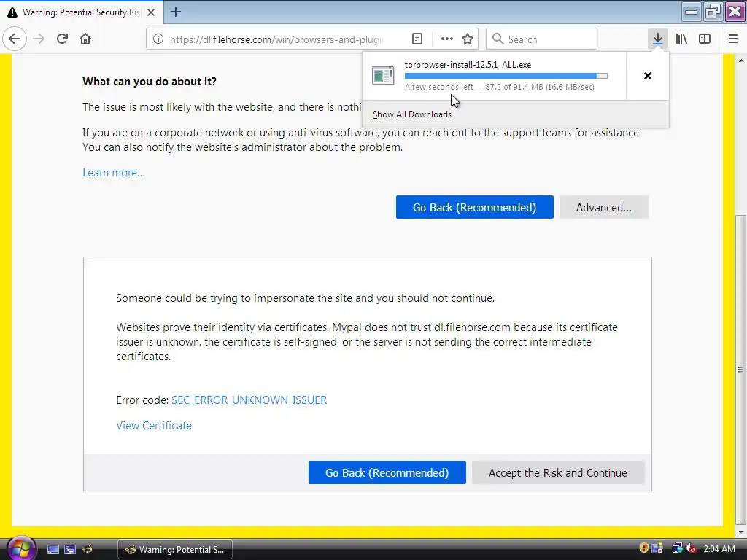The width and height of the screenshot is (747, 560).
Task: Click Show Desktop quick launch icon
Action: [53, 550]
